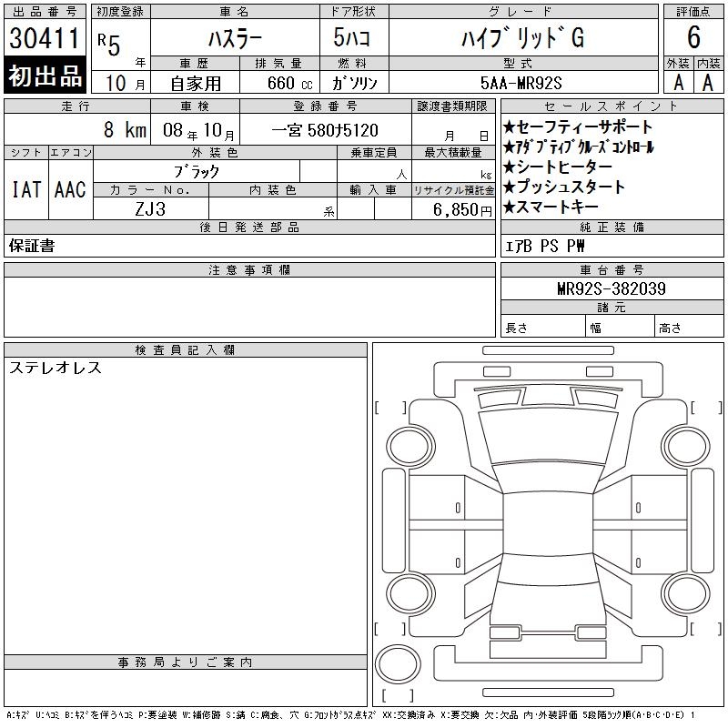Select sales point ★シートヒーター
Viewport: 728px width, 728px height.
point(558,167)
